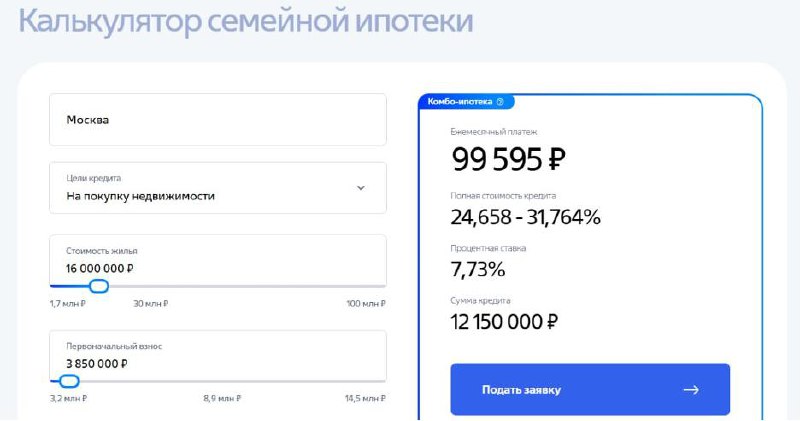Select the 14,5 млн ₽ maximum mark
800x421 pixels.
[366, 398]
